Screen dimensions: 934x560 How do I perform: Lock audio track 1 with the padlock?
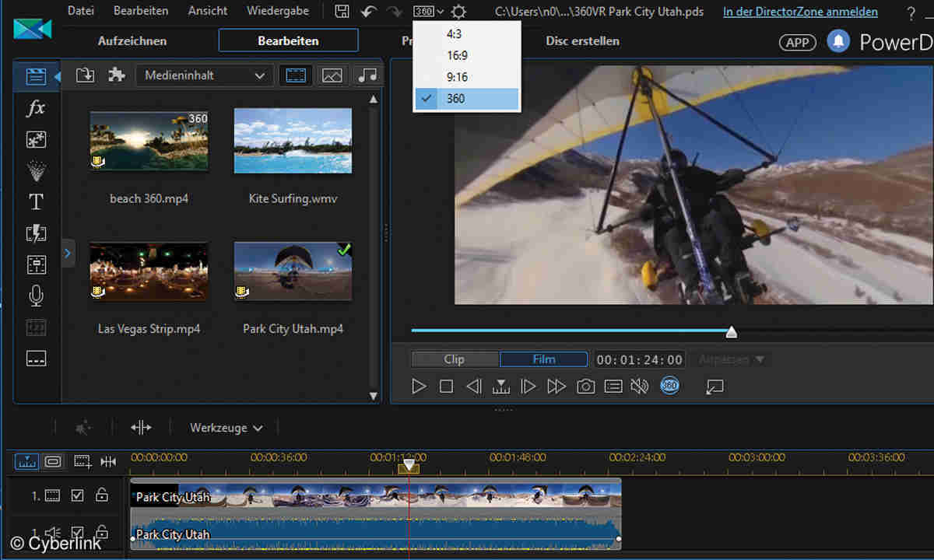click(x=102, y=532)
